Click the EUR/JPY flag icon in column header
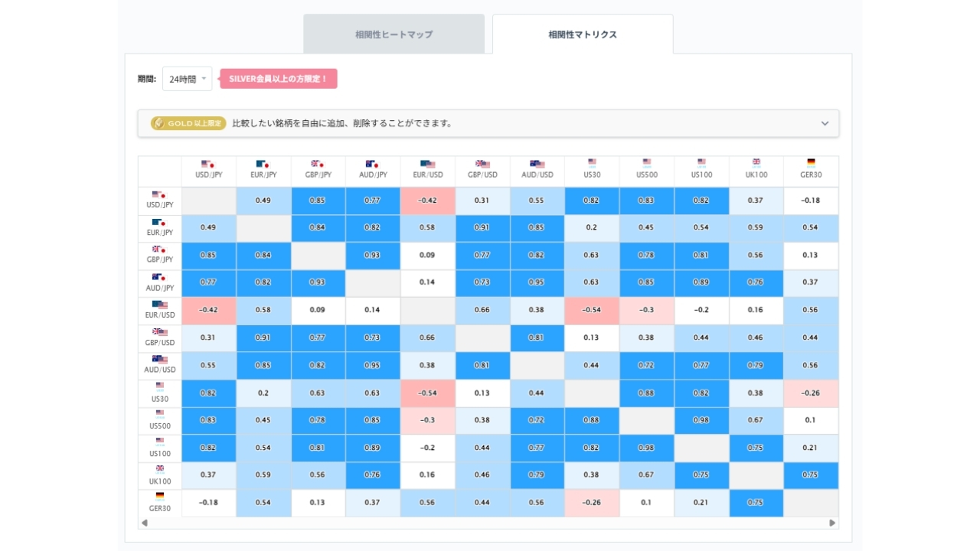Image resolution: width=980 pixels, height=551 pixels. coord(263,164)
